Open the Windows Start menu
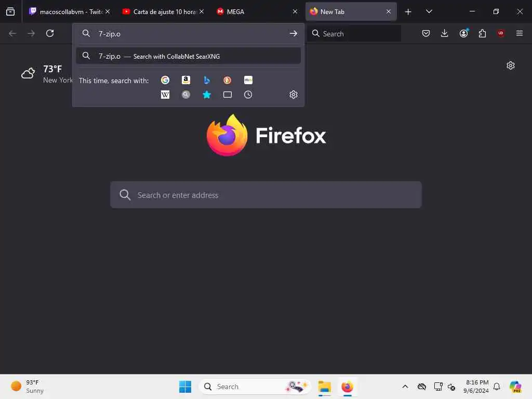Viewport: 532px width, 399px height. point(185,387)
